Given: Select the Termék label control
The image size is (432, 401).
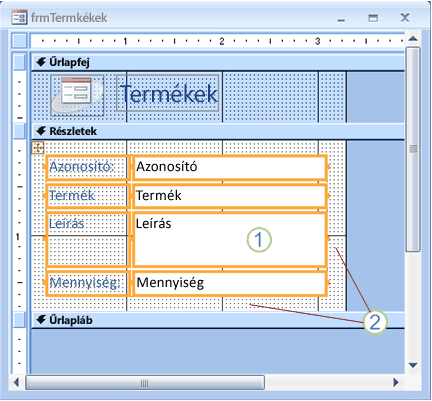Looking at the screenshot, I should (x=87, y=196).
